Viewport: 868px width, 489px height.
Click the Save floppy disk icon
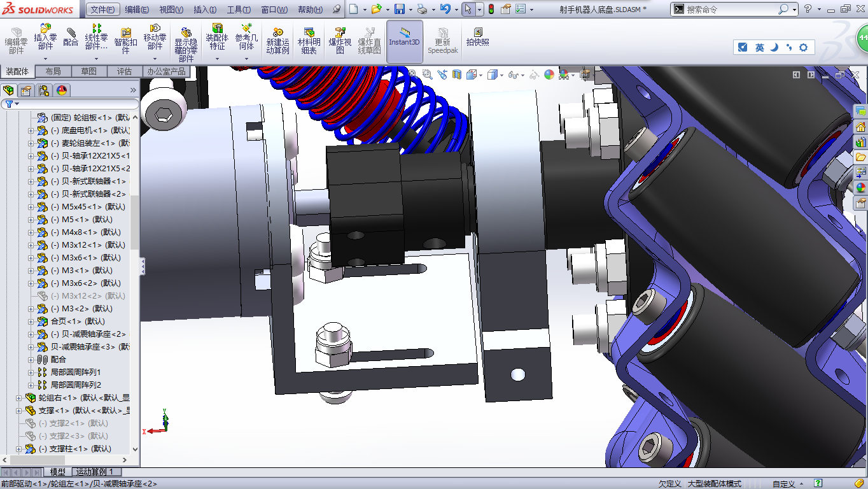(399, 9)
